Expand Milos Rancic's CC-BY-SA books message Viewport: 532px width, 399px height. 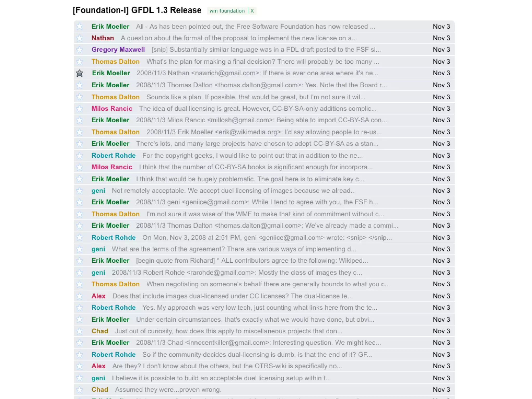255,167
